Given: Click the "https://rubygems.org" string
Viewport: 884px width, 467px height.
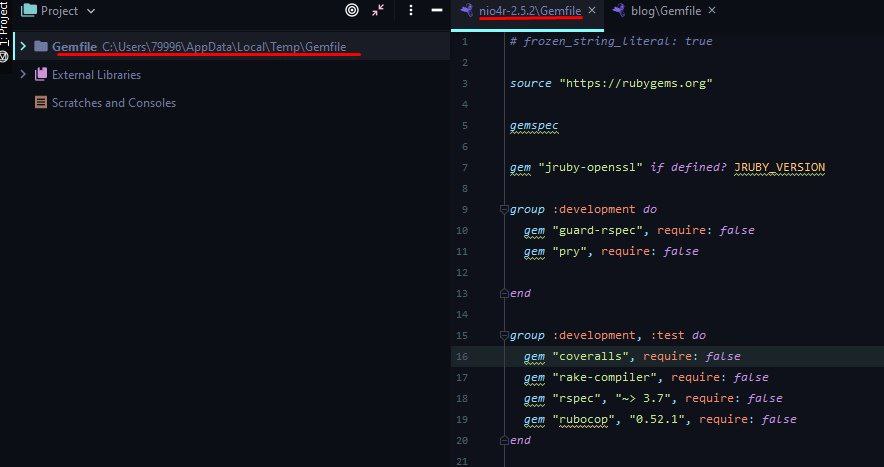Looking at the screenshot, I should tap(636, 83).
